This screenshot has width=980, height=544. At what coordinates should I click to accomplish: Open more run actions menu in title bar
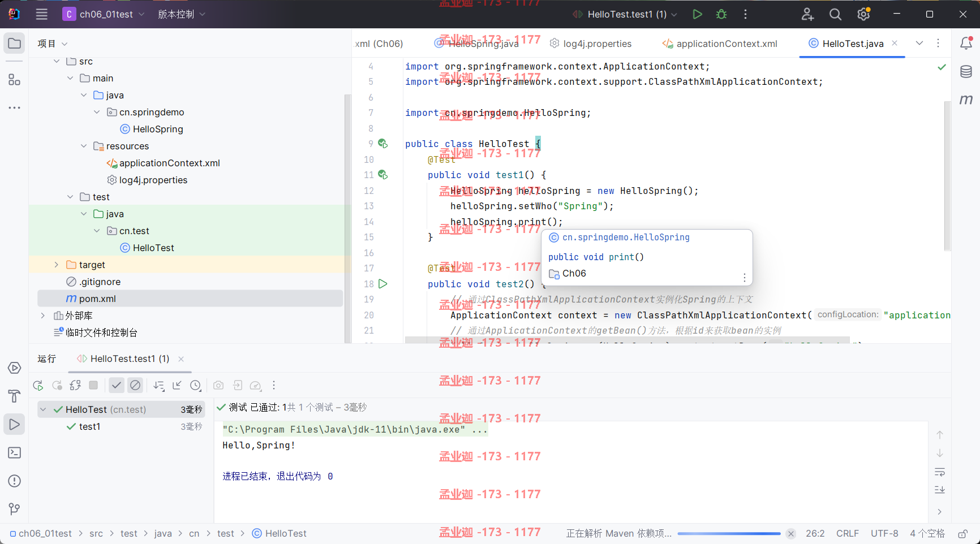click(x=745, y=14)
